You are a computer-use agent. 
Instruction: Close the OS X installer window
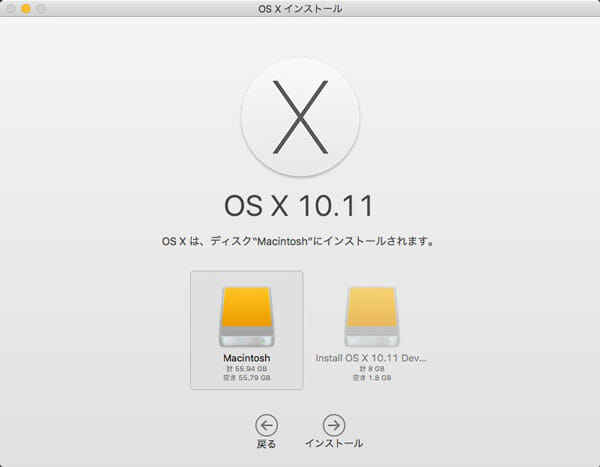pyautogui.click(x=10, y=9)
